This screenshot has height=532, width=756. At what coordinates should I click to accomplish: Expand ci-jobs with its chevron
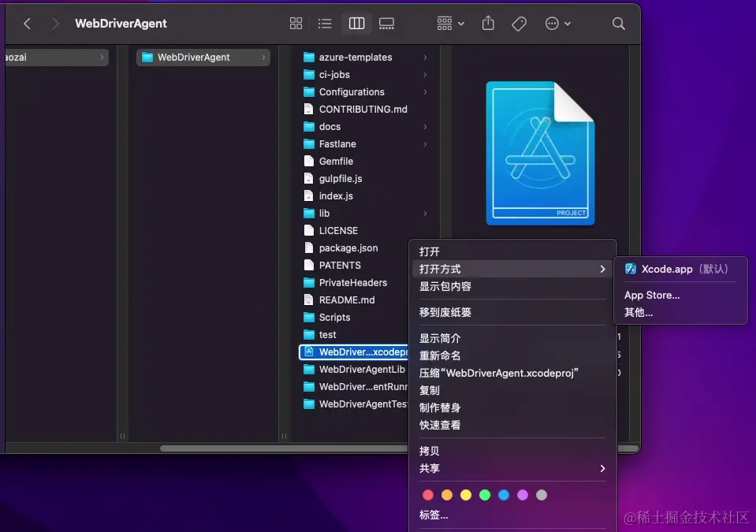point(425,75)
